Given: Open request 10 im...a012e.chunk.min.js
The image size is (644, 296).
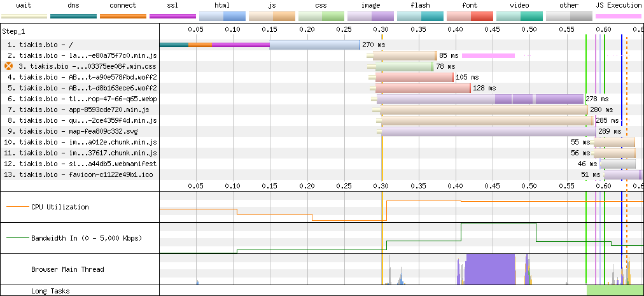Looking at the screenshot, I should [x=80, y=142].
